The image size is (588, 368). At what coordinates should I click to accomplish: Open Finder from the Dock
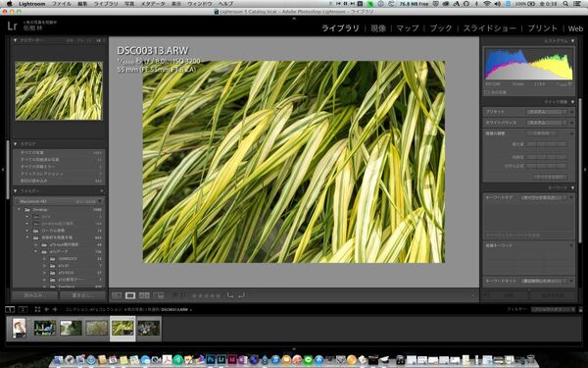click(59, 360)
